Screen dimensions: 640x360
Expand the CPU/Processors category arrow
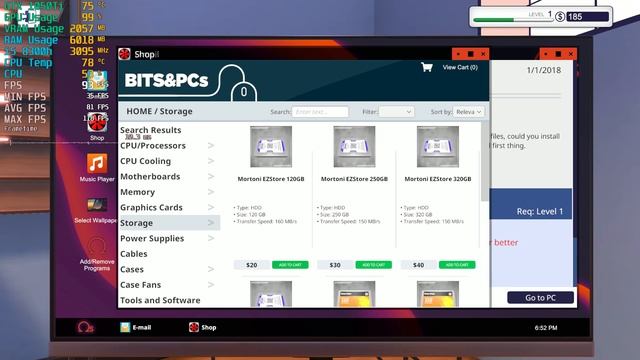(211, 146)
